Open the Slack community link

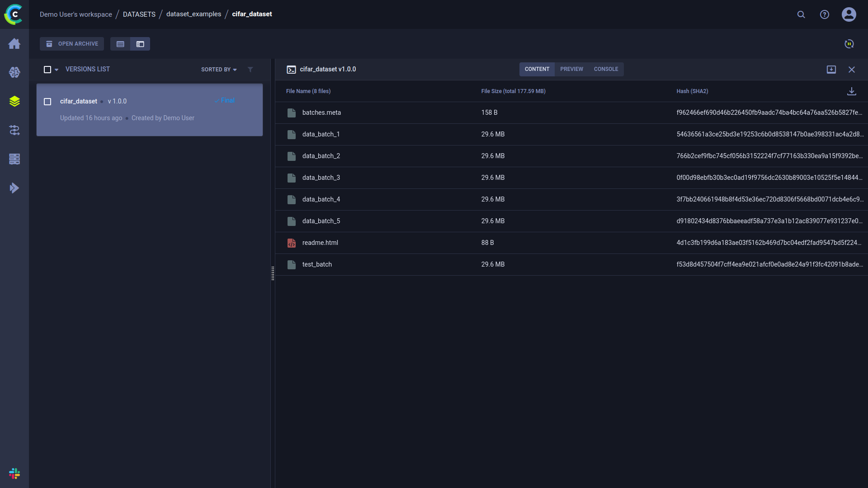coord(14,474)
